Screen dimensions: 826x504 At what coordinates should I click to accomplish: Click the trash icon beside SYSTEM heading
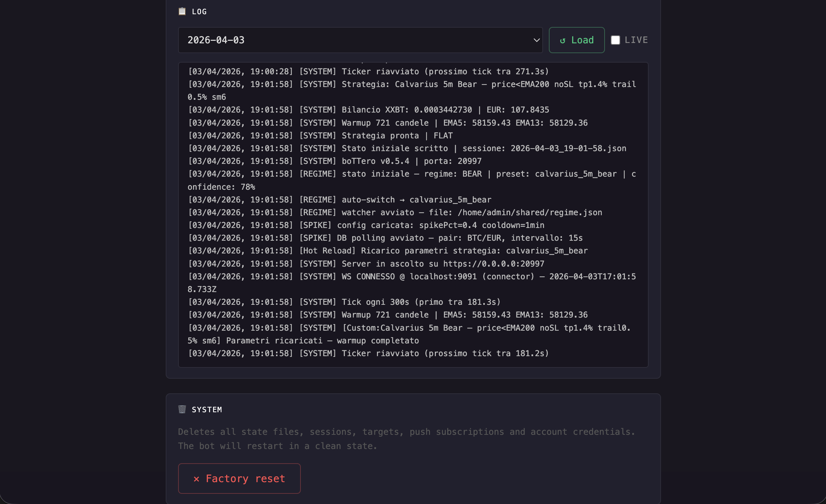[182, 409]
